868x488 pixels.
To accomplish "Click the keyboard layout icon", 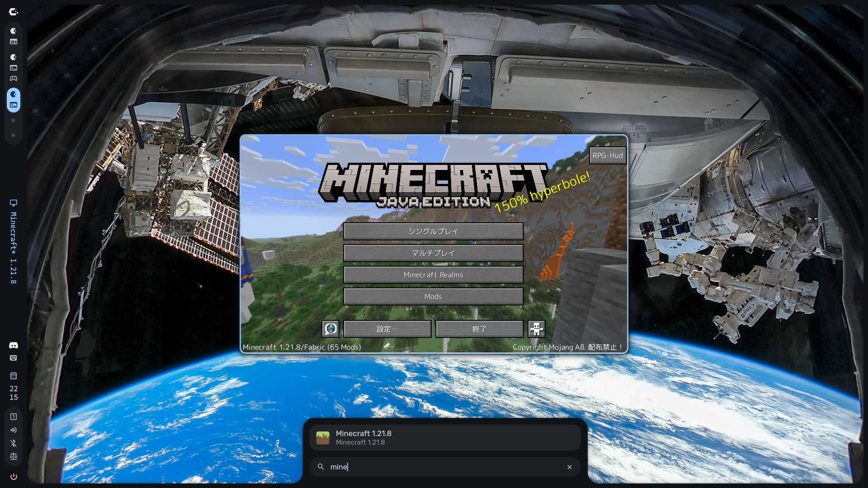I will [x=14, y=358].
